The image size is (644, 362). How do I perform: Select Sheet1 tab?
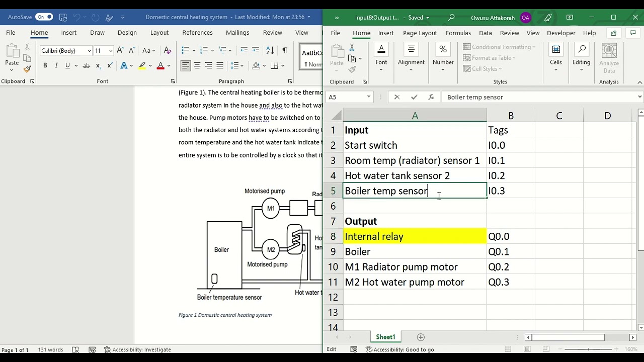click(385, 337)
